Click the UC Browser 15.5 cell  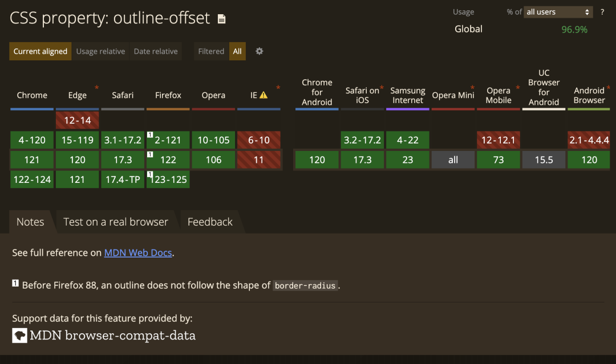544,159
